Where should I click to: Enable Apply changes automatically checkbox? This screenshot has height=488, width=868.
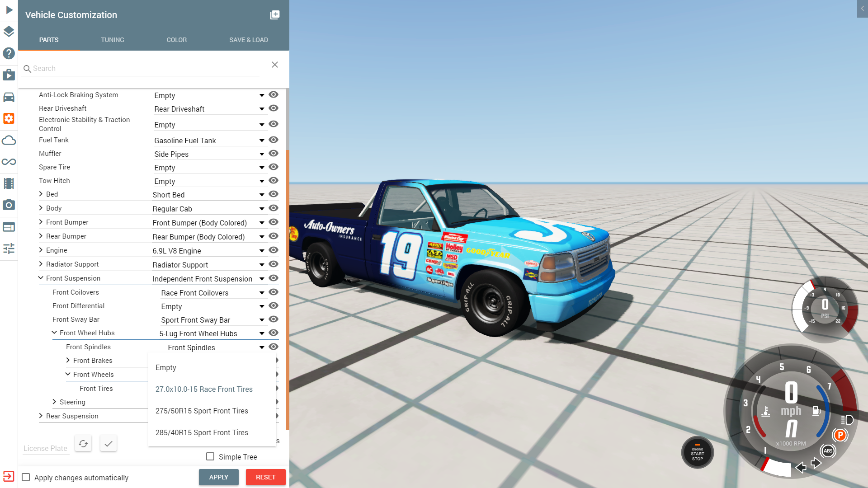coord(26,477)
